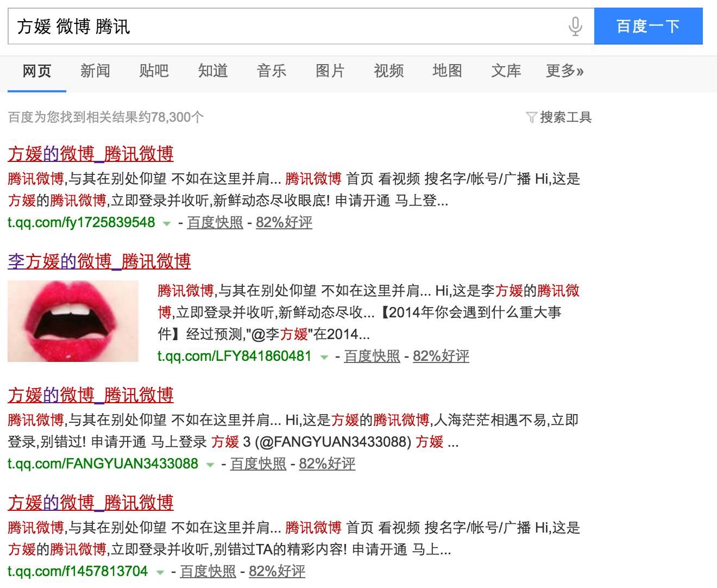Expand dropdown arrow next to t.qq.com/FANGYUAN3433088
The height and width of the screenshot is (588, 717).
210,465
